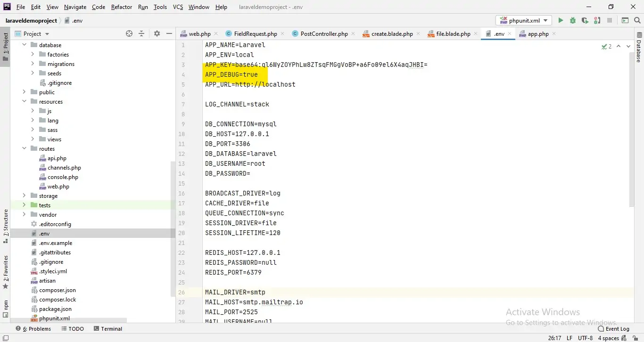Select the .env.example file

pyautogui.click(x=56, y=243)
